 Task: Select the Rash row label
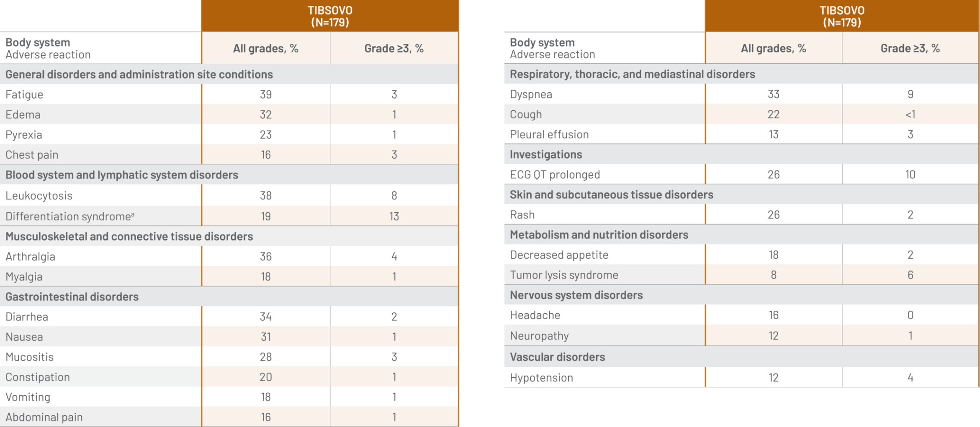coord(522,215)
